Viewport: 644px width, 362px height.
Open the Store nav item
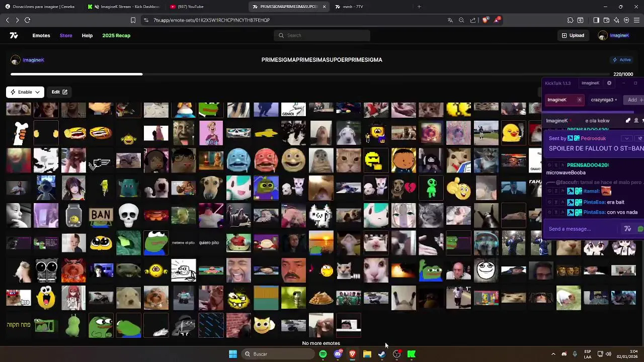click(66, 35)
